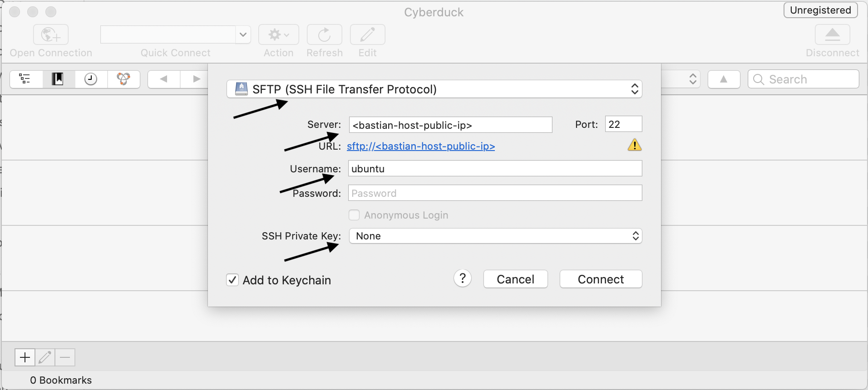Open the Action gear menu
This screenshot has height=390, width=868.
point(279,34)
